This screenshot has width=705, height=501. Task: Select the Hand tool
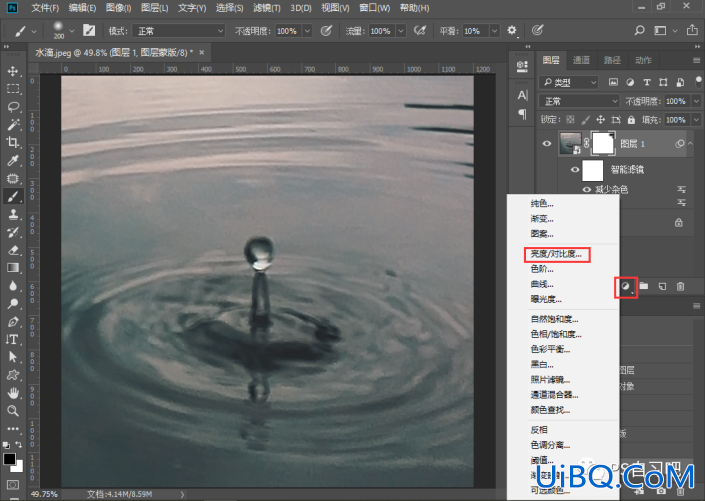click(x=13, y=393)
